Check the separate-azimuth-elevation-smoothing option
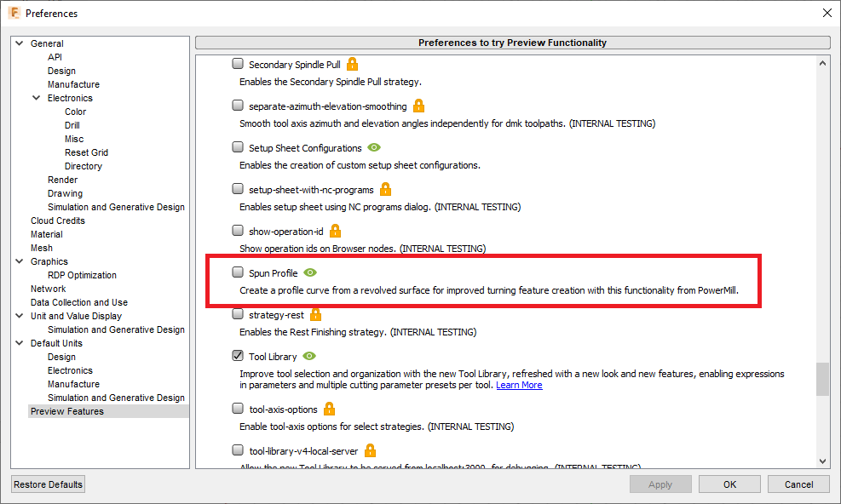841x504 pixels. 238,106
